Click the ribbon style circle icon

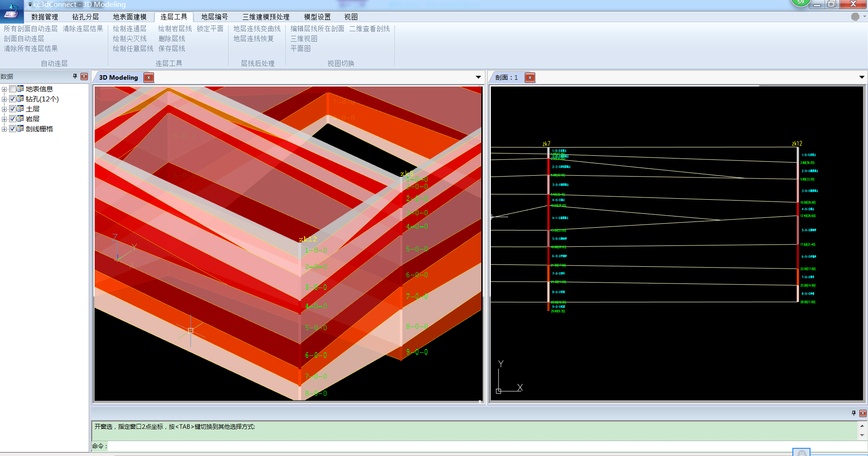click(x=855, y=17)
